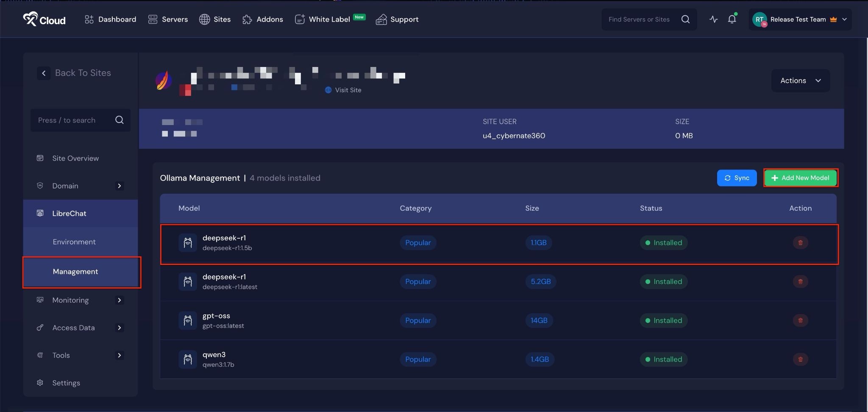Image resolution: width=868 pixels, height=412 pixels.
Task: Open Visit Site link
Action: pos(343,90)
